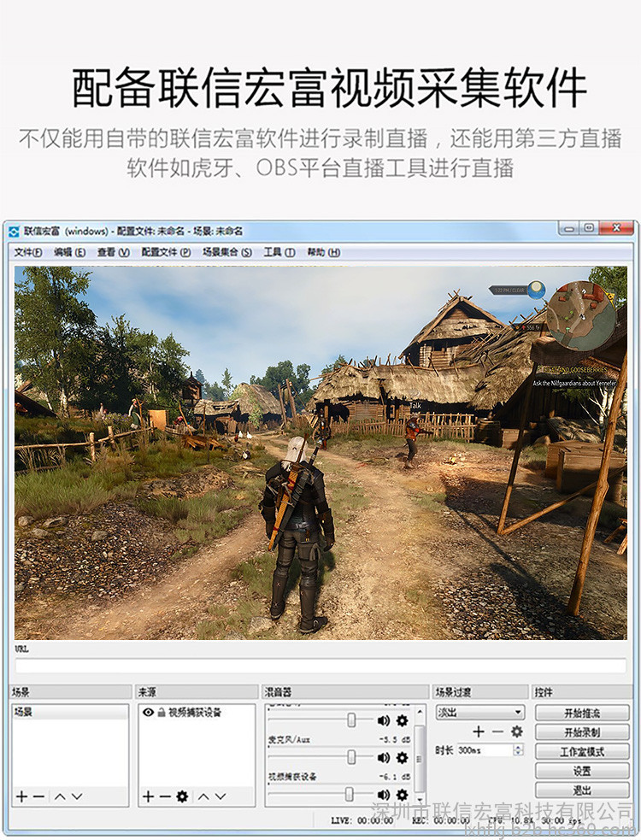Remove the selected scene with the minus icon
The image size is (641, 840).
pos(38,796)
